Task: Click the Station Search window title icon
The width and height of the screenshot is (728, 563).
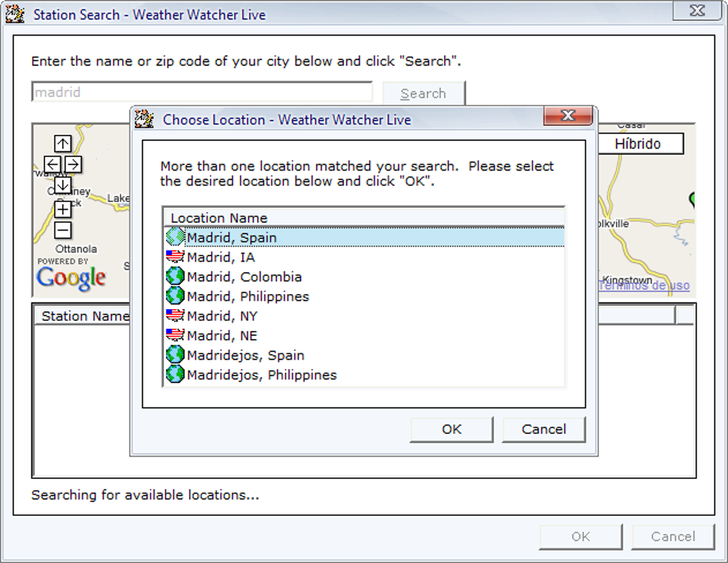Action: 15,14
